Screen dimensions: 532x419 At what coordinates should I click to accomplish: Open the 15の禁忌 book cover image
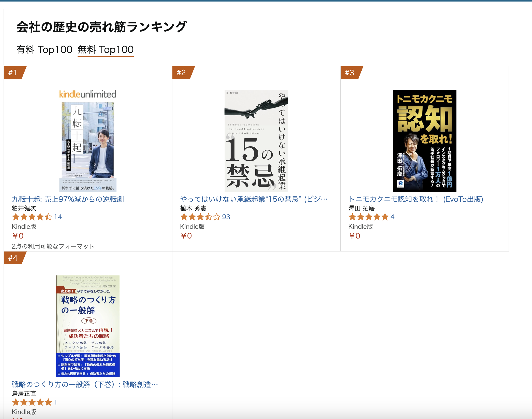pos(256,141)
